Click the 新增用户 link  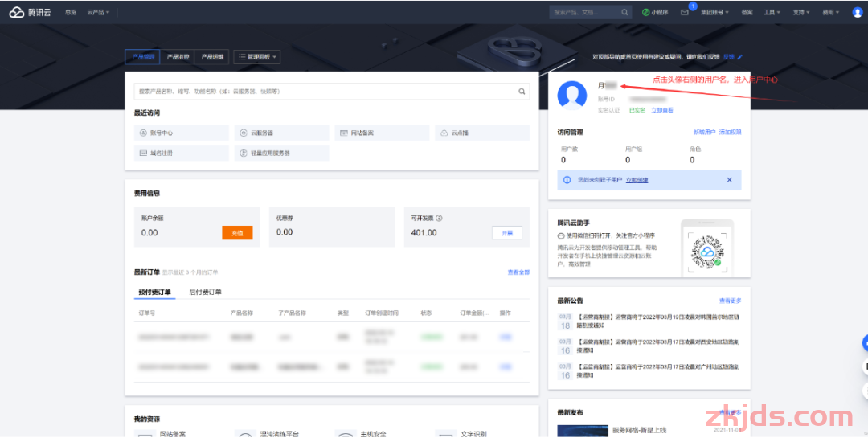pos(705,133)
